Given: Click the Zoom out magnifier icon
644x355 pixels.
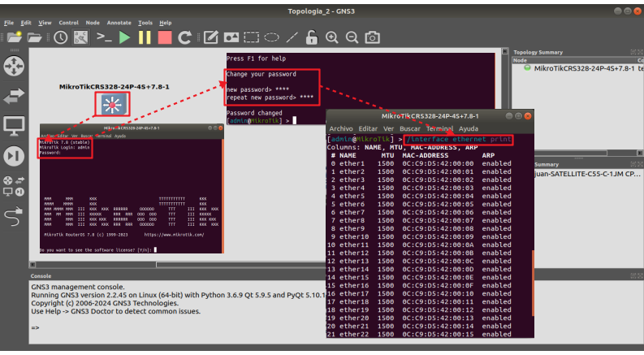Looking at the screenshot, I should tap(352, 37).
